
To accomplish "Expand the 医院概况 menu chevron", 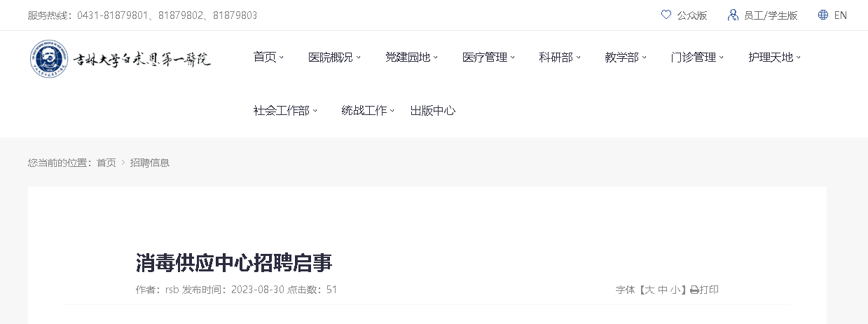I will (x=359, y=58).
